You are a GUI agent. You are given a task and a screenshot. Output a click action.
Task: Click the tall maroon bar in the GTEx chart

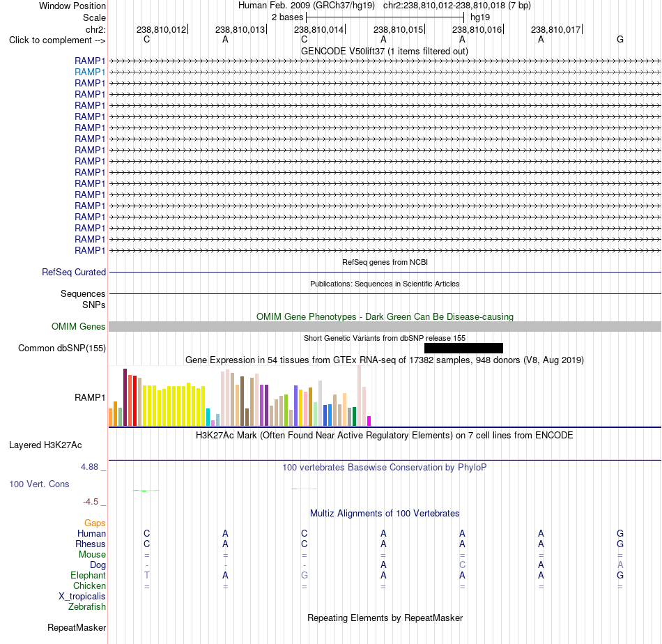click(x=125, y=397)
